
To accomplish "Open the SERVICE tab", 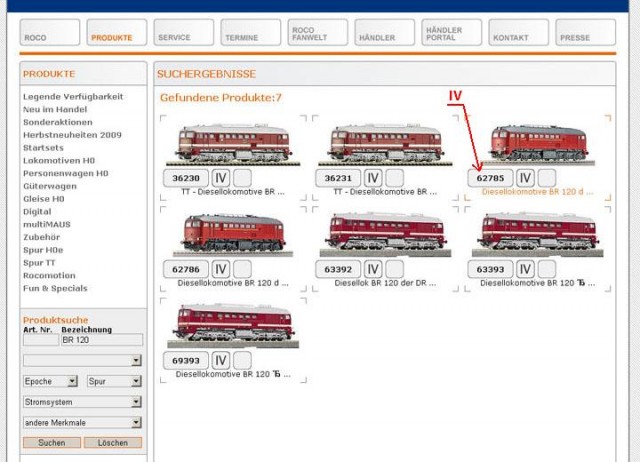I will tap(183, 32).
